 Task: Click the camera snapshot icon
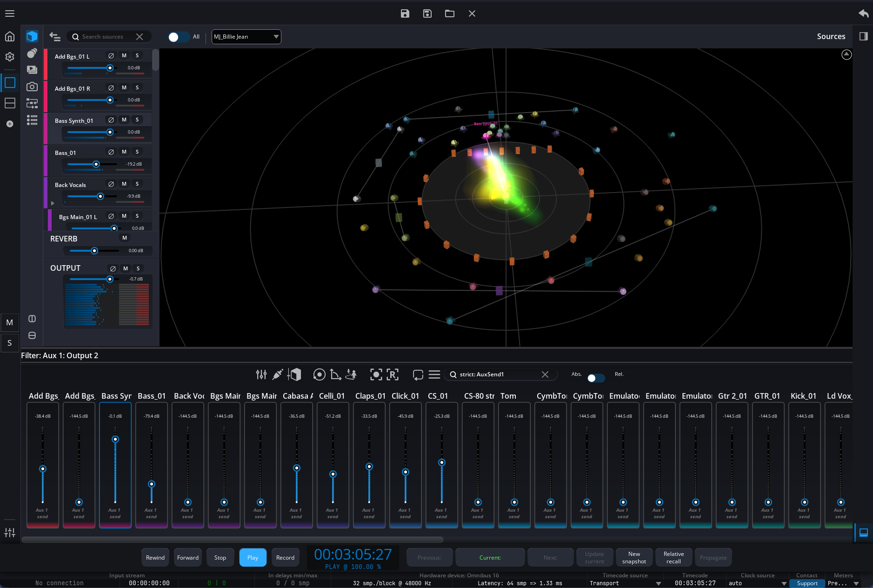(32, 87)
